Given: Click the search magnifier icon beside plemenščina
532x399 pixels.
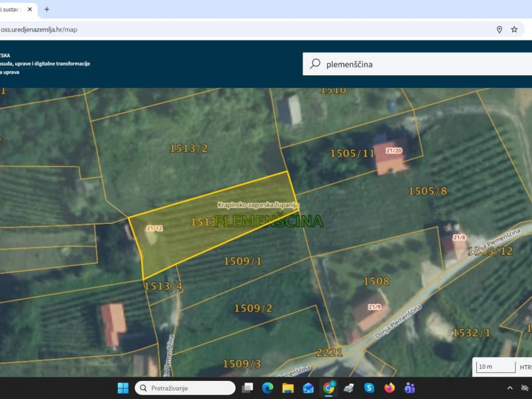Looking at the screenshot, I should click(315, 64).
